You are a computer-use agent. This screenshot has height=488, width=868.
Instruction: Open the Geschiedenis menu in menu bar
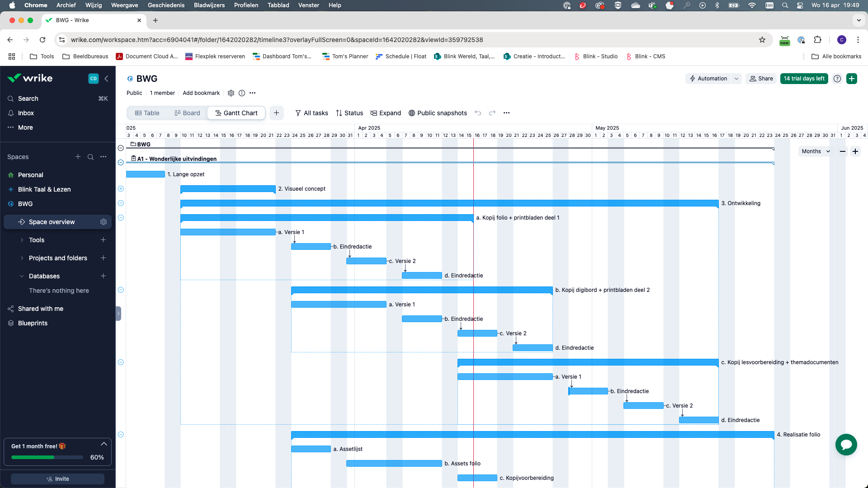[x=166, y=5]
